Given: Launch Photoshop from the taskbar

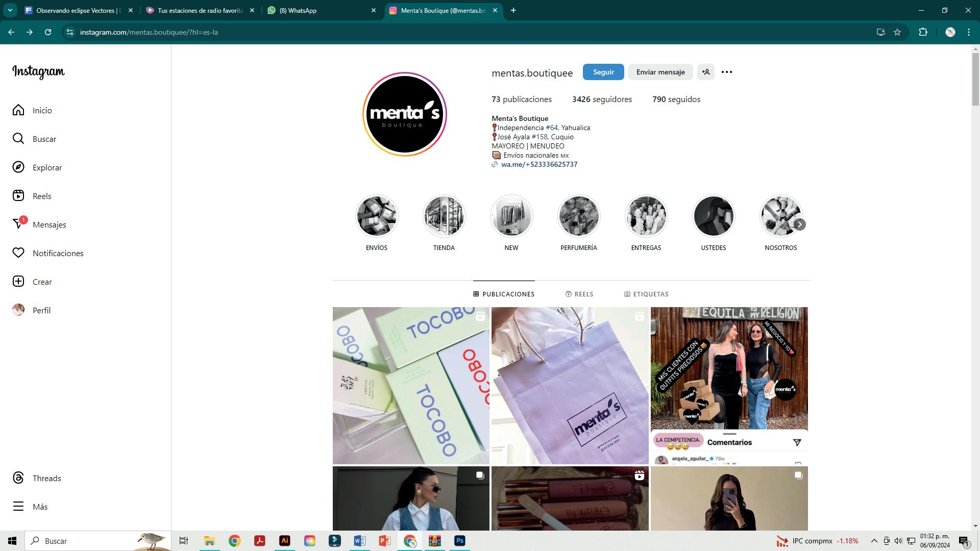Looking at the screenshot, I should pos(459,541).
